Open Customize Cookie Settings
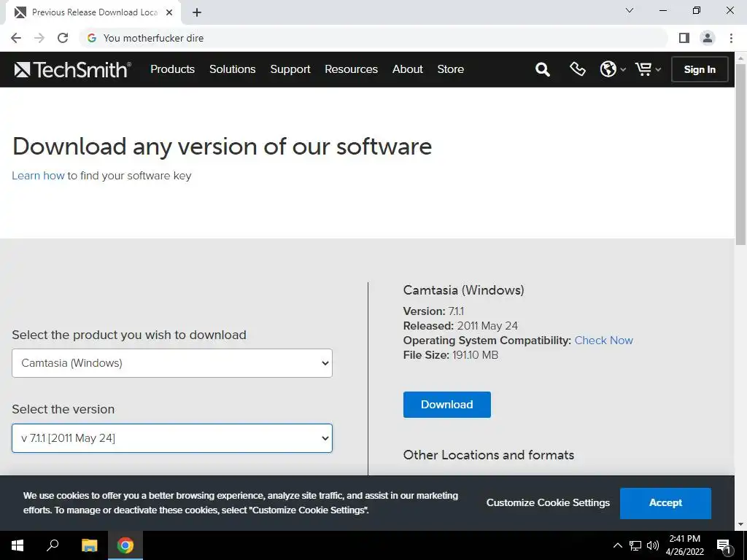This screenshot has width=747, height=560. [548, 503]
